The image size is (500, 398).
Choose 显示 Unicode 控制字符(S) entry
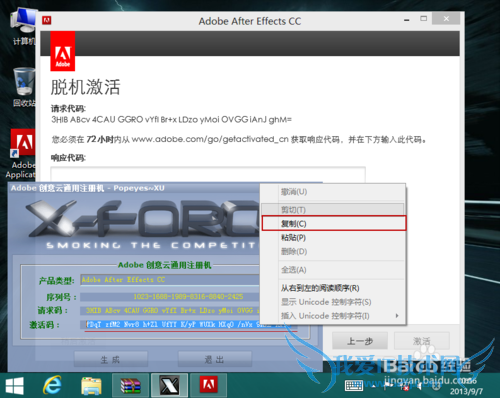pyautogui.click(x=333, y=302)
